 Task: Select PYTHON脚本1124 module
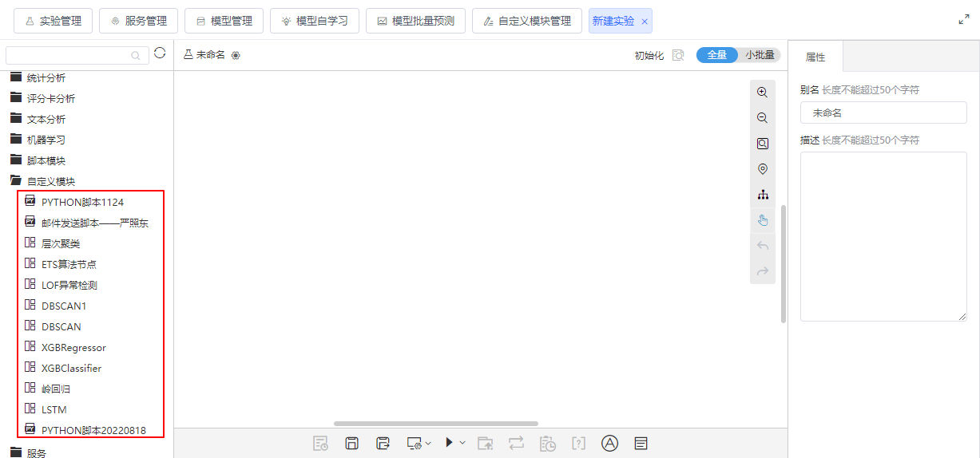[x=82, y=203]
